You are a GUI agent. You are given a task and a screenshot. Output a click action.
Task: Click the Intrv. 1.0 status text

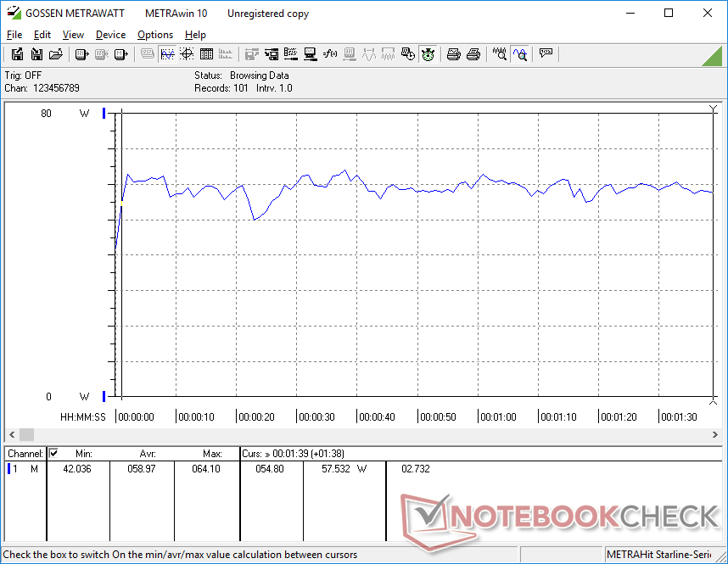[274, 88]
